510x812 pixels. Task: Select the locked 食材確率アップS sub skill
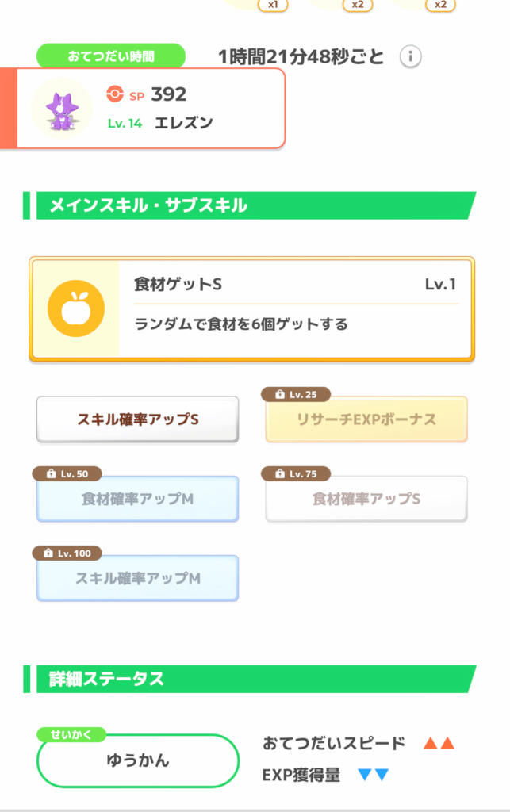point(366,499)
